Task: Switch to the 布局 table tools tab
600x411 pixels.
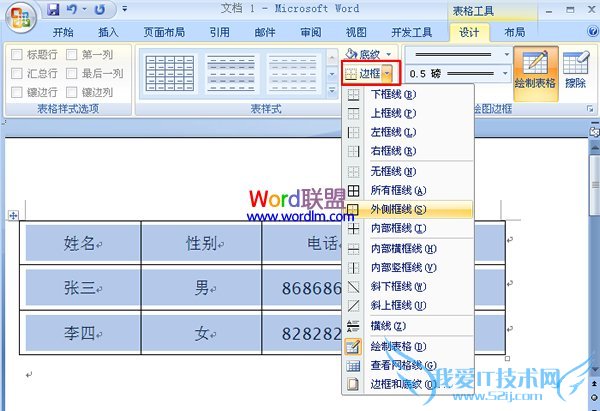Action: point(515,32)
